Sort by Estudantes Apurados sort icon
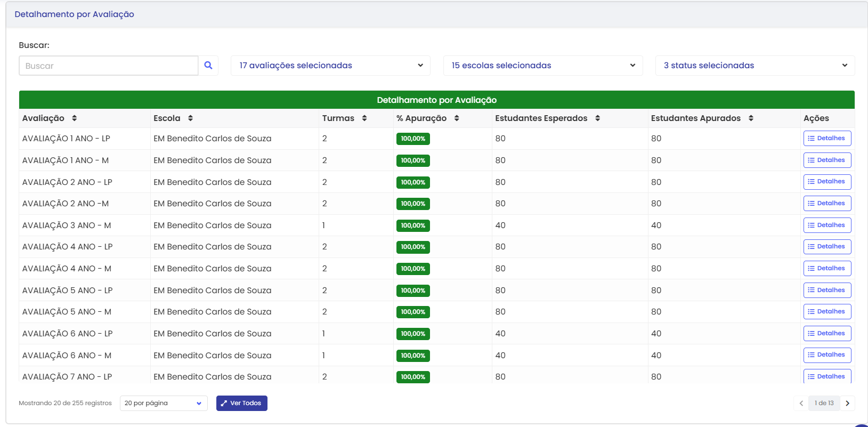 751,118
